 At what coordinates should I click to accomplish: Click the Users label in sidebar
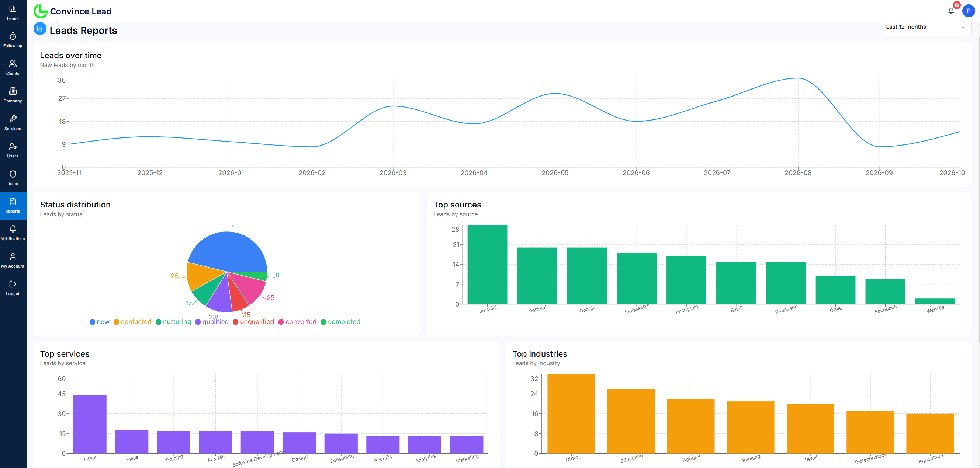pos(13,156)
